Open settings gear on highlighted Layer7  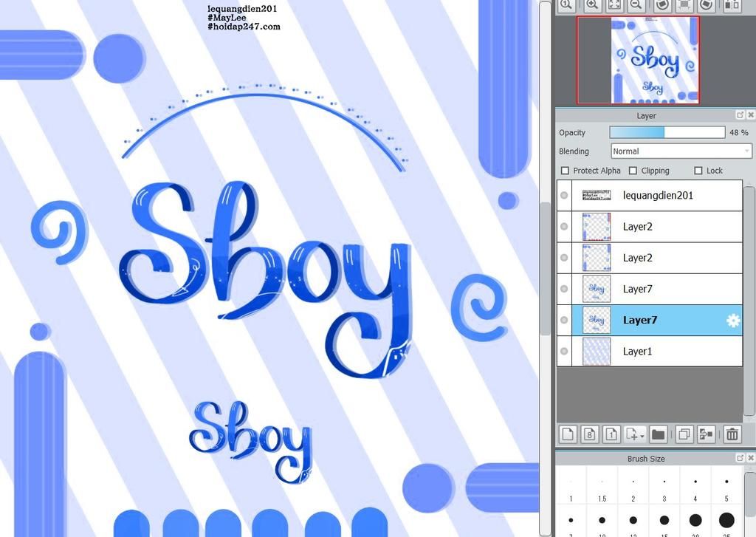(733, 321)
